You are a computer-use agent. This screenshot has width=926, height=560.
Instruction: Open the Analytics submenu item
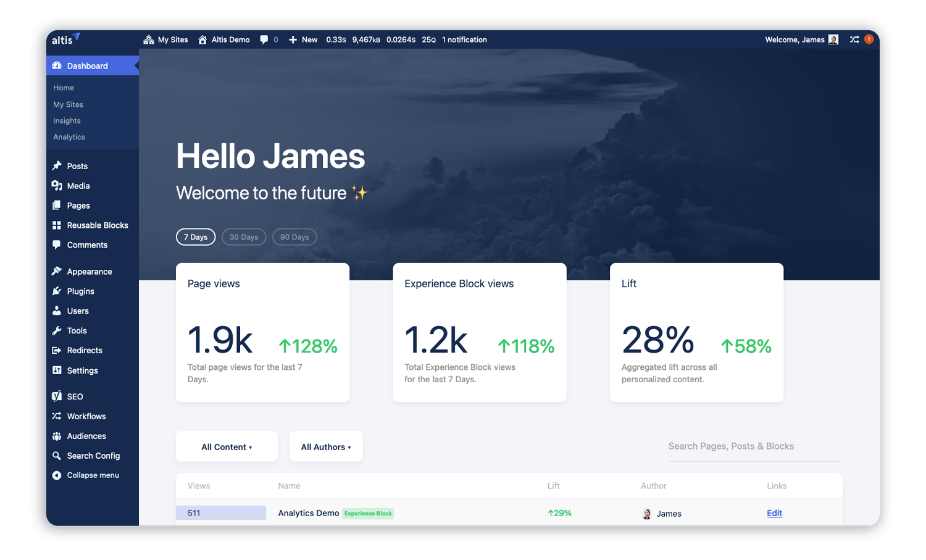pos(69,136)
